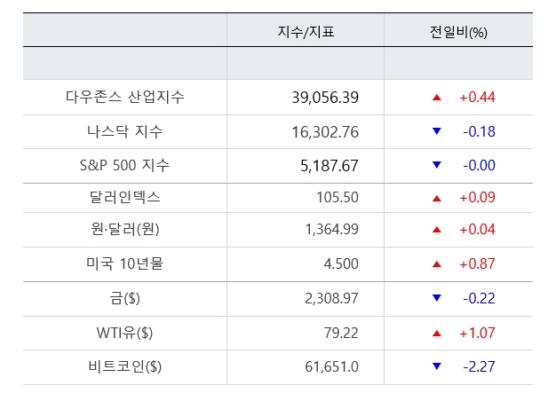Select the 전일비(%) column header
This screenshot has height=393, width=540.
pos(458,32)
